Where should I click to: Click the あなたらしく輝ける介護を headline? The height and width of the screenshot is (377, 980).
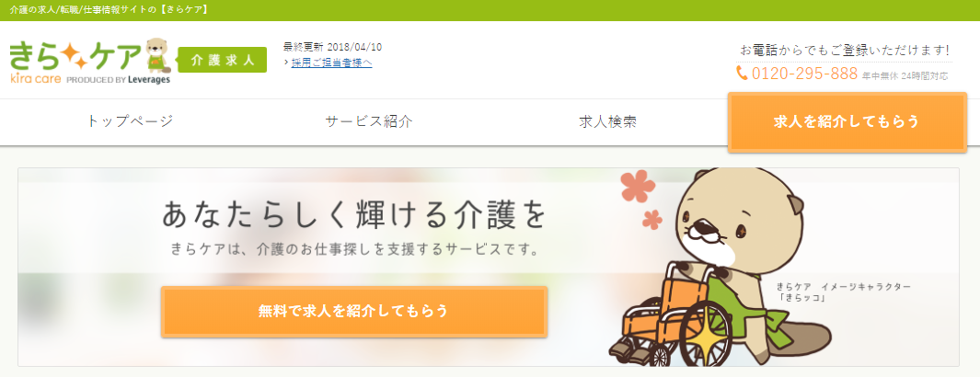354,215
